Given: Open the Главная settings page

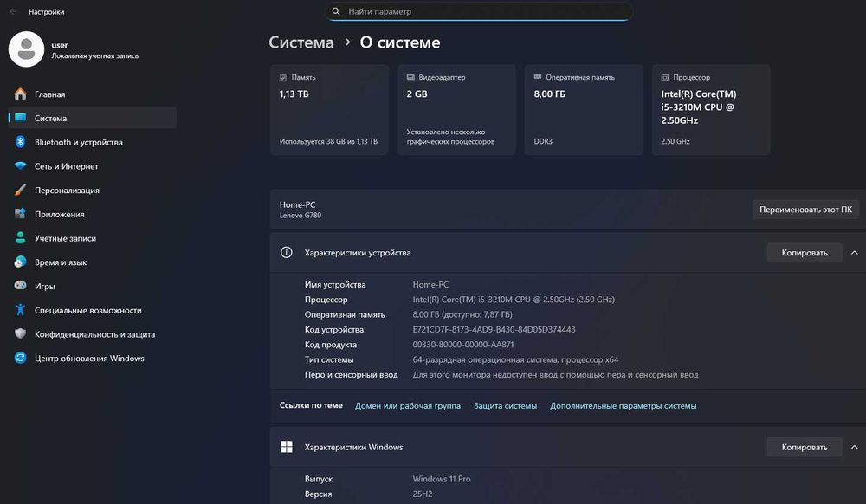Looking at the screenshot, I should tap(93, 94).
